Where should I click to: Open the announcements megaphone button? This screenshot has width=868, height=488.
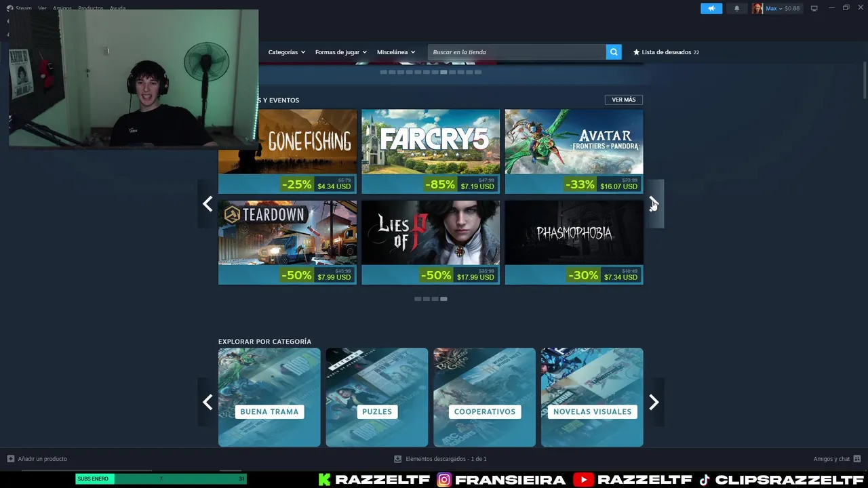[x=711, y=8]
